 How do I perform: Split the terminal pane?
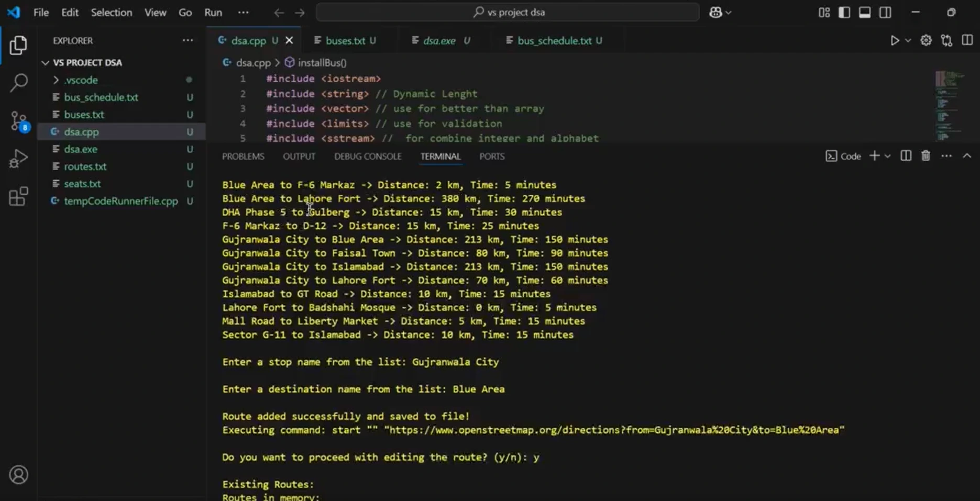906,156
